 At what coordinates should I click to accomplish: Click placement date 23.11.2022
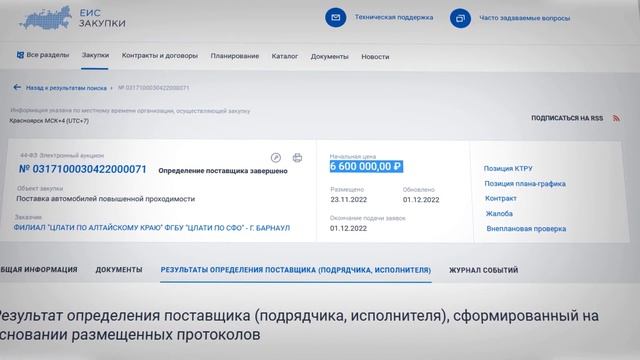pos(349,200)
